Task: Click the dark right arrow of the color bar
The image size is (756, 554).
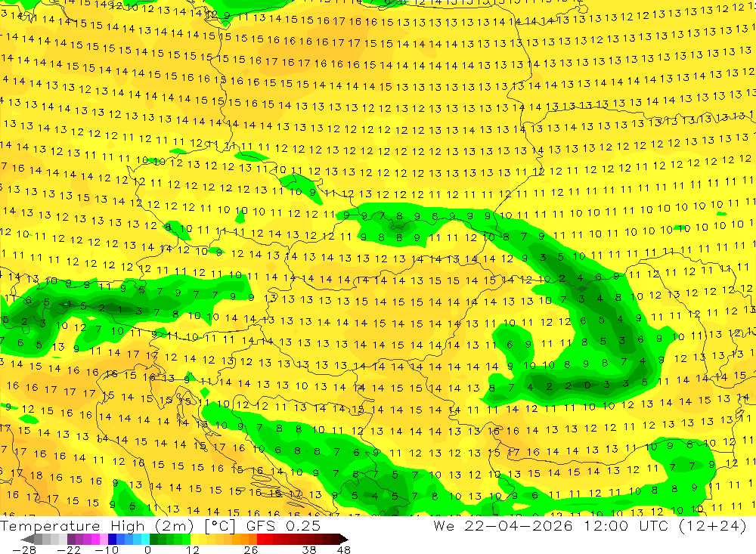Action: point(344,540)
